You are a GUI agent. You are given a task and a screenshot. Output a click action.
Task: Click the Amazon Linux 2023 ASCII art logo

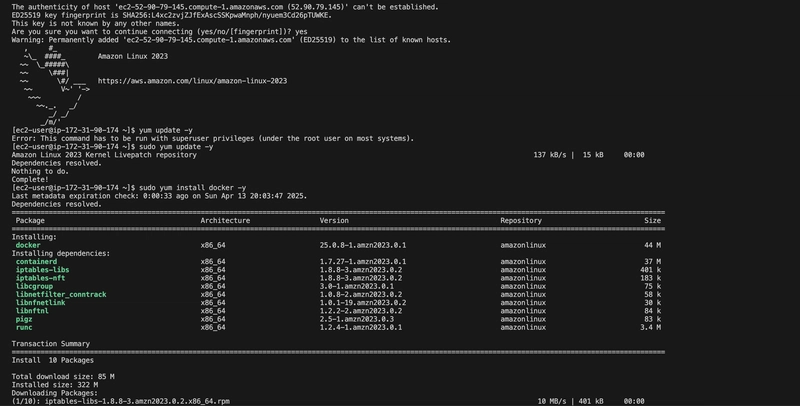tap(55, 85)
